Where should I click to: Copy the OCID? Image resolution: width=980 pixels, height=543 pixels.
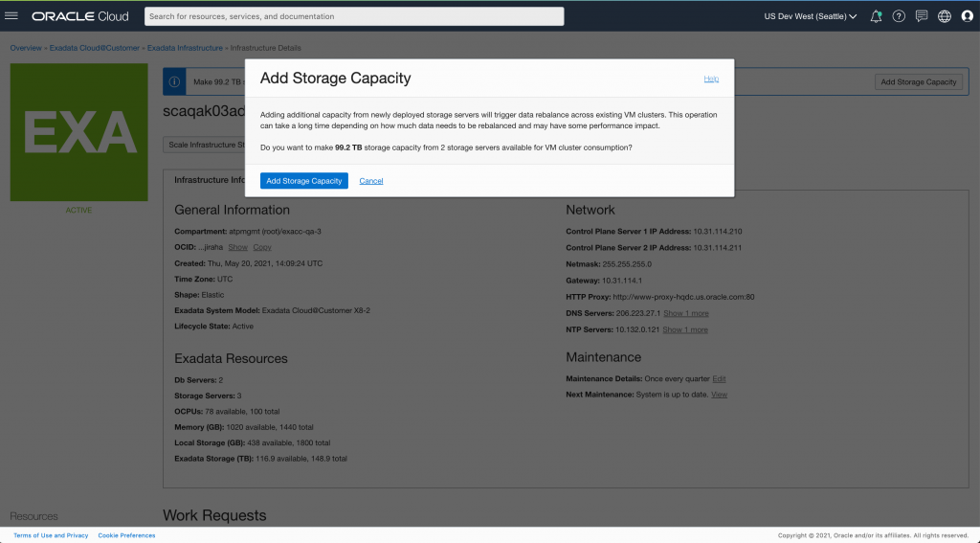click(262, 247)
